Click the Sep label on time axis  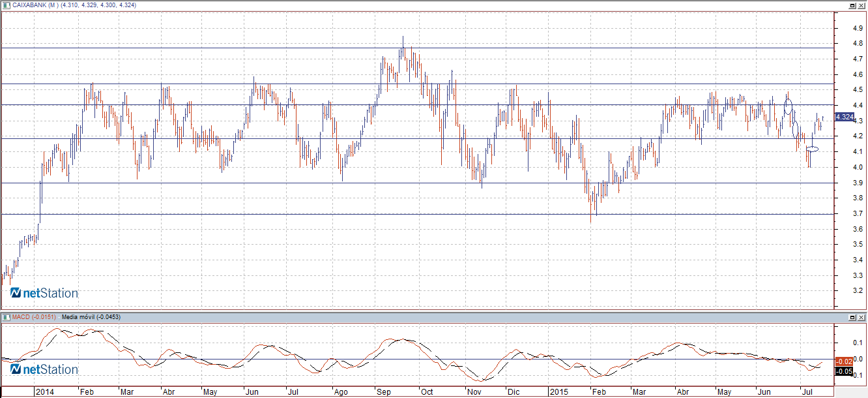(x=384, y=392)
